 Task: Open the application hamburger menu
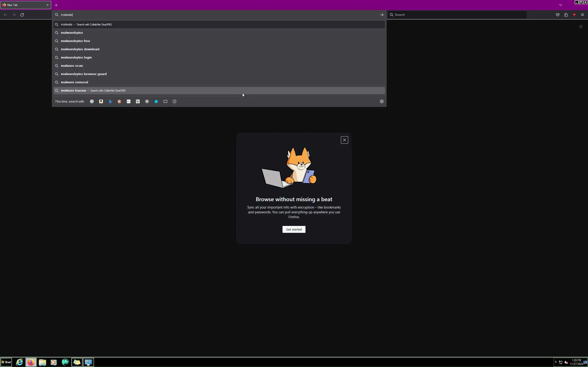582,15
